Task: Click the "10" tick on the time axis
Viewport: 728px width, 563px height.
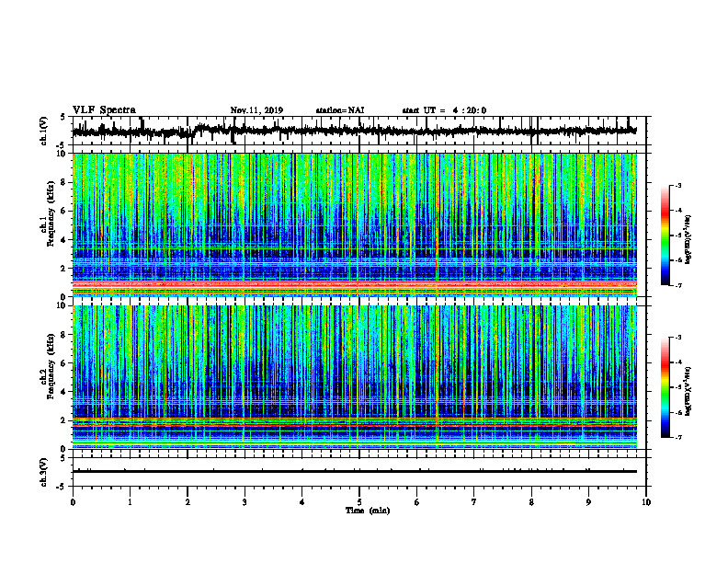Action: click(x=646, y=502)
